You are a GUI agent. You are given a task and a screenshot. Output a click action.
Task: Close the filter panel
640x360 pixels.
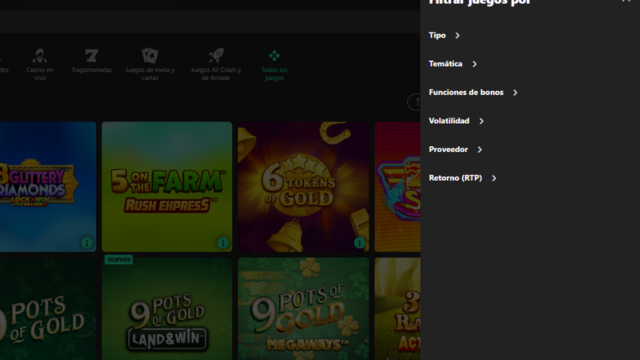[x=626, y=2]
